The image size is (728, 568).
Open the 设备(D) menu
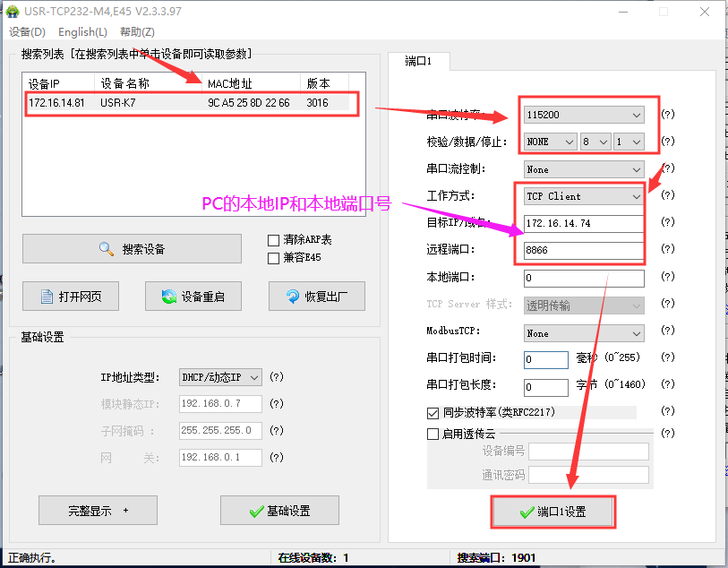tap(26, 32)
